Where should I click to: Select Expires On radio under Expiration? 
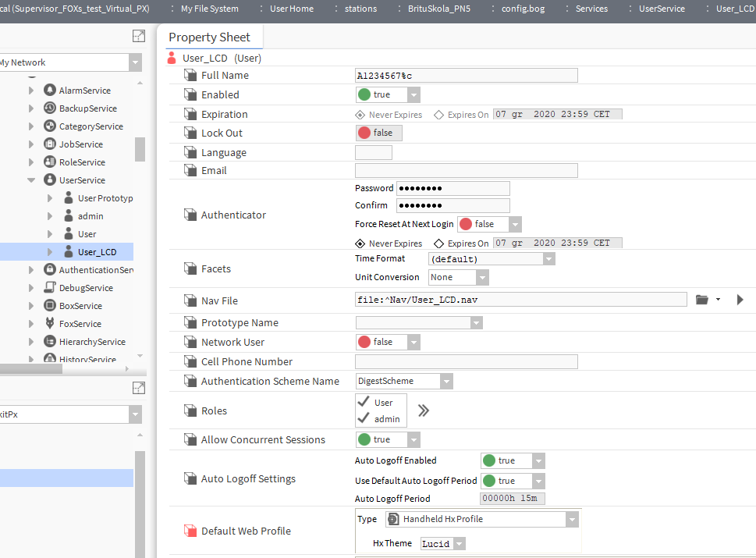(x=438, y=115)
